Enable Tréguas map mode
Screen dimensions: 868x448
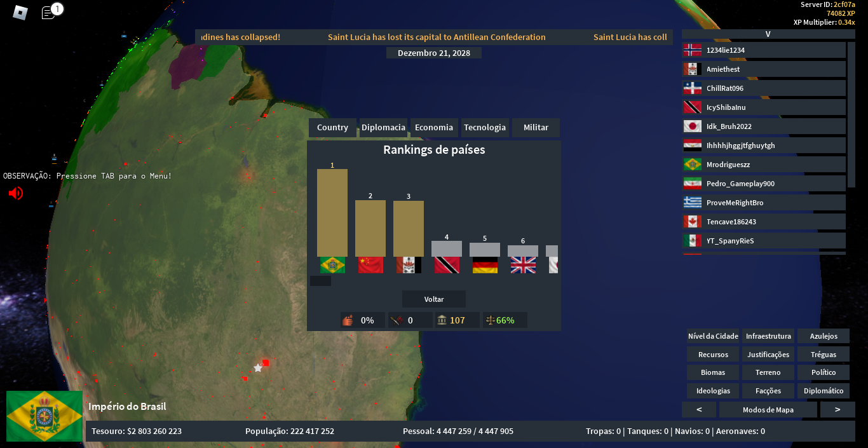pos(824,355)
